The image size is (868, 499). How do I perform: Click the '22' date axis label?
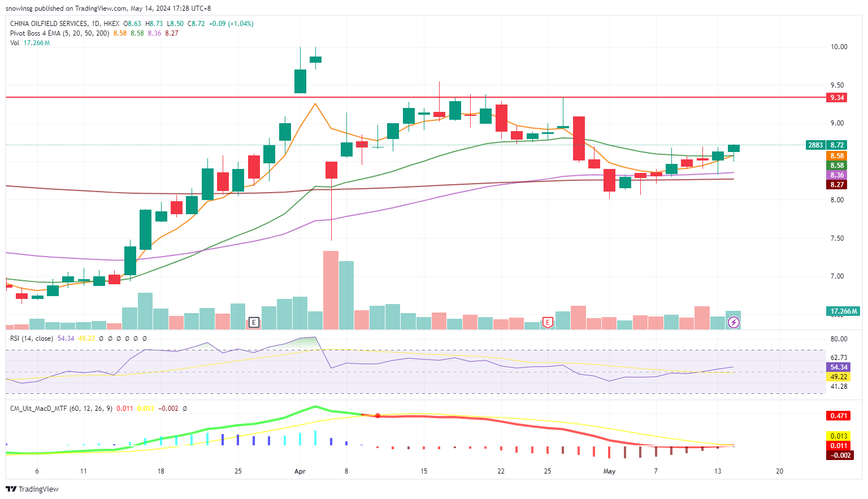pyautogui.click(x=501, y=471)
